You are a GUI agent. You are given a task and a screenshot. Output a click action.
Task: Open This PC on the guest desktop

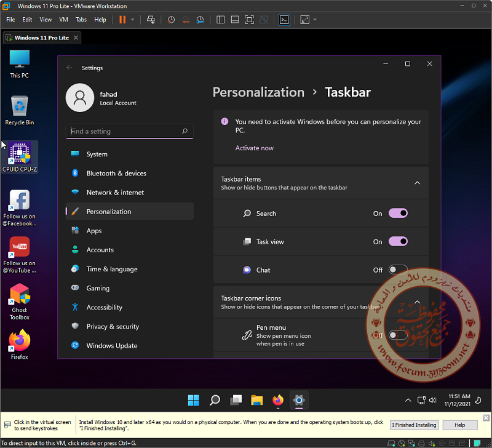click(20, 64)
